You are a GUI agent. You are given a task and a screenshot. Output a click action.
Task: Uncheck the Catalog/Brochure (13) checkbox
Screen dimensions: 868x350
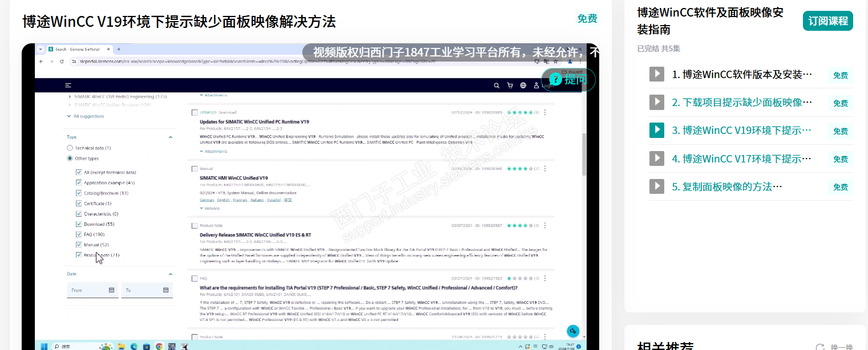(78, 193)
